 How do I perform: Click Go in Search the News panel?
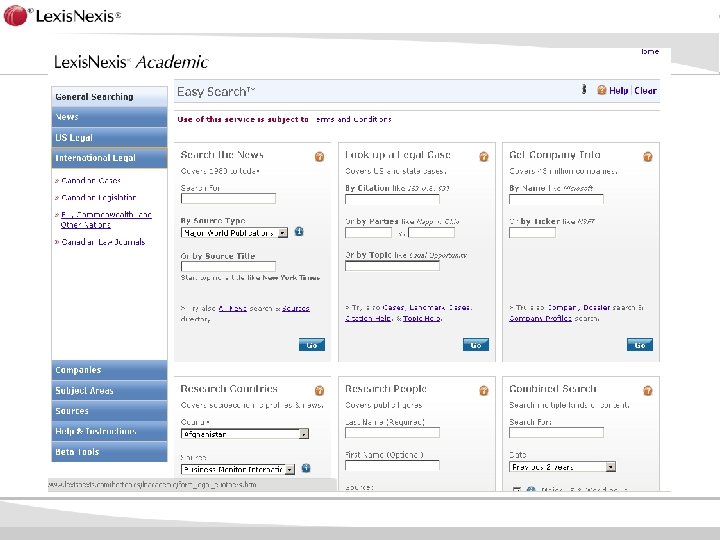312,345
